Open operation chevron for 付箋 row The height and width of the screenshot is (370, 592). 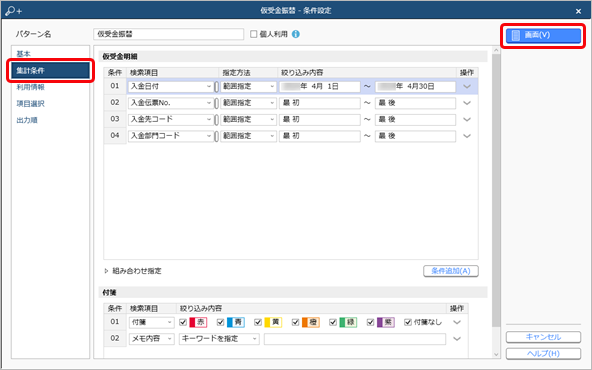(457, 322)
